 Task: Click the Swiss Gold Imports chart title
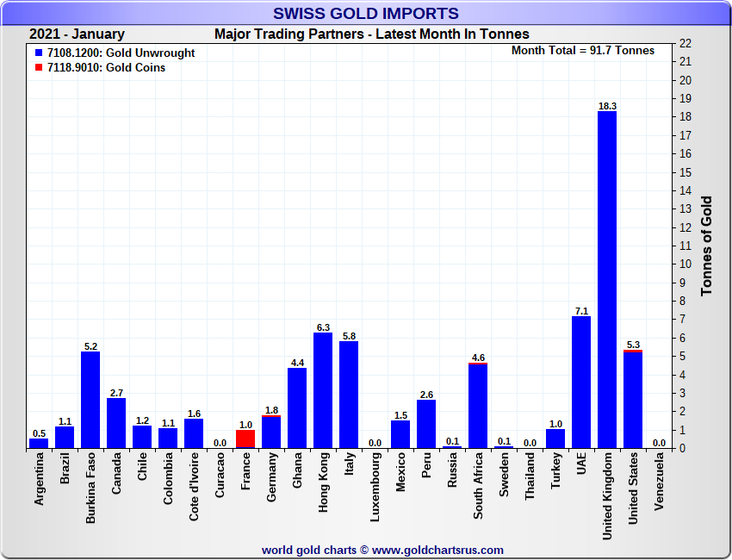366,14
